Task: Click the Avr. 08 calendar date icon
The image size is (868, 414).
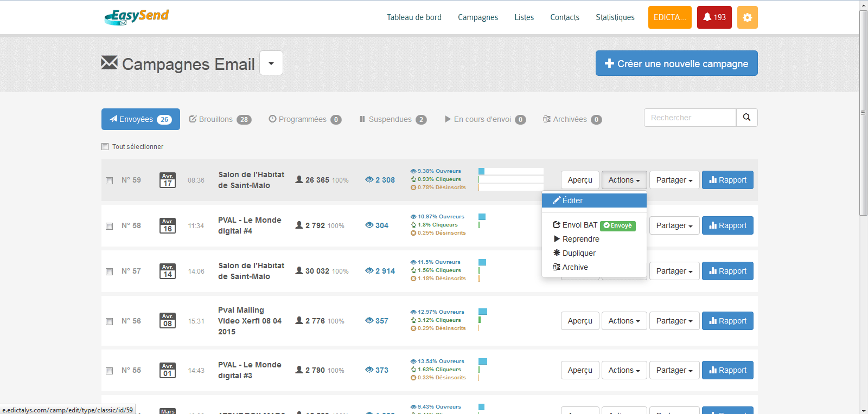Action: (168, 321)
